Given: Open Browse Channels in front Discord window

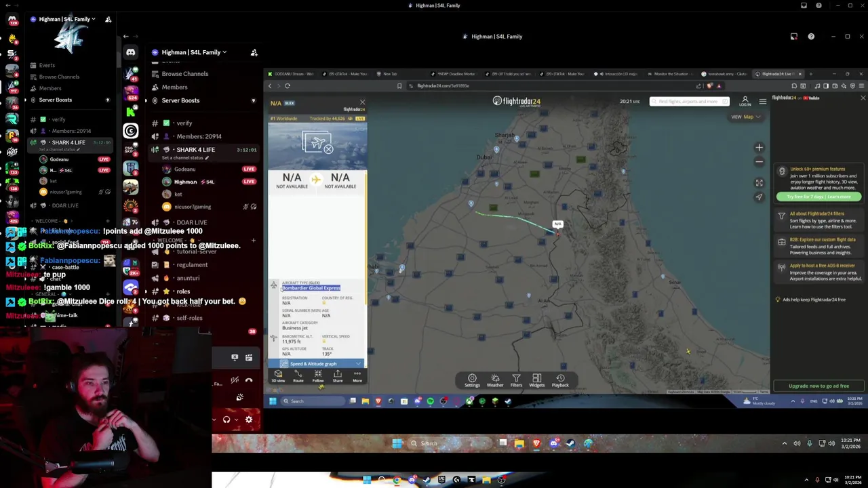Looking at the screenshot, I should (184, 74).
